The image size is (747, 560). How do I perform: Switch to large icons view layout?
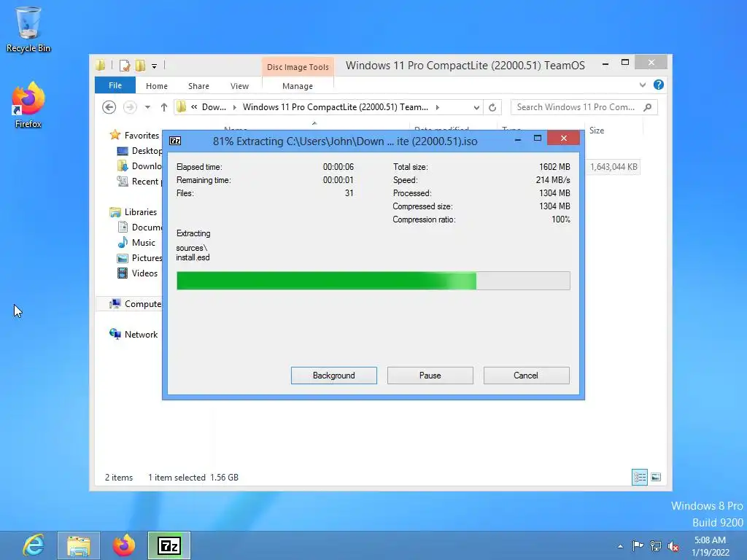[656, 477]
